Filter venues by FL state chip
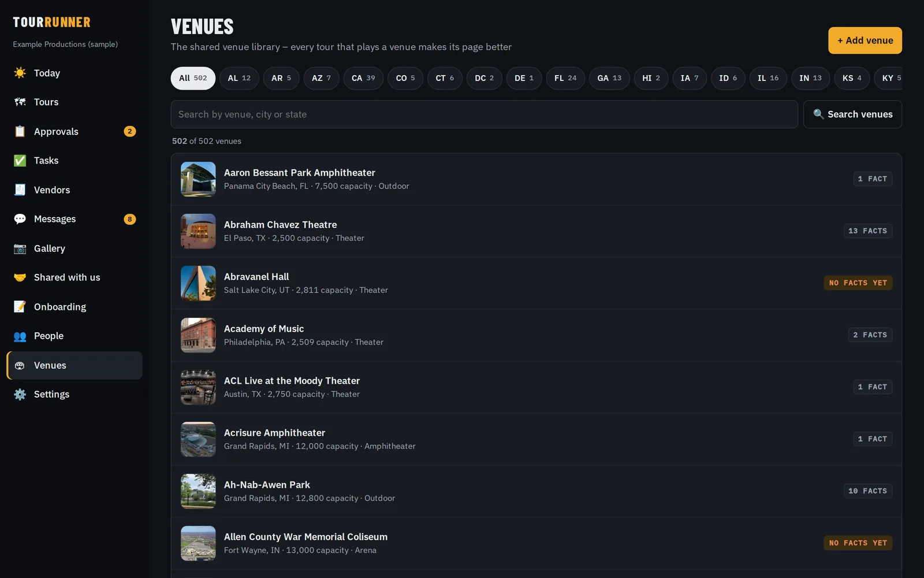Screen dimensions: 924x578 tap(565, 78)
